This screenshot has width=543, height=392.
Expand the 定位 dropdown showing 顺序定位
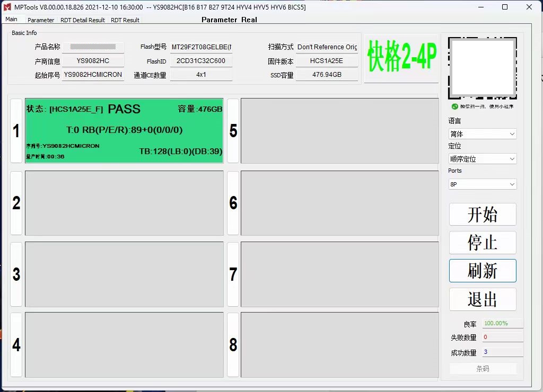click(x=483, y=159)
